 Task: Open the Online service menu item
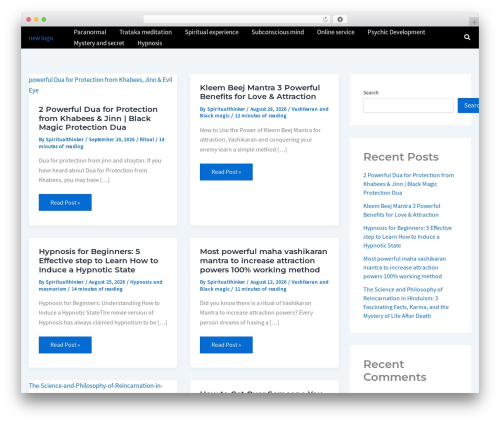coord(336,32)
